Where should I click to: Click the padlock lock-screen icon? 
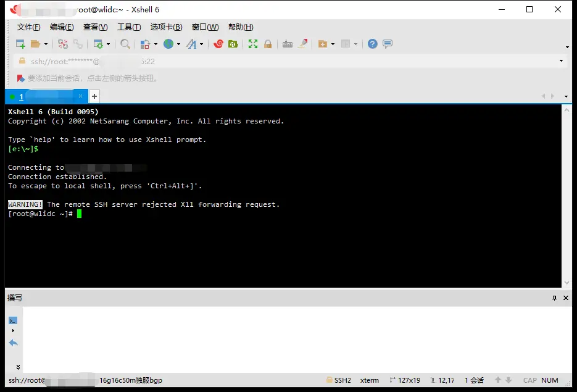268,44
